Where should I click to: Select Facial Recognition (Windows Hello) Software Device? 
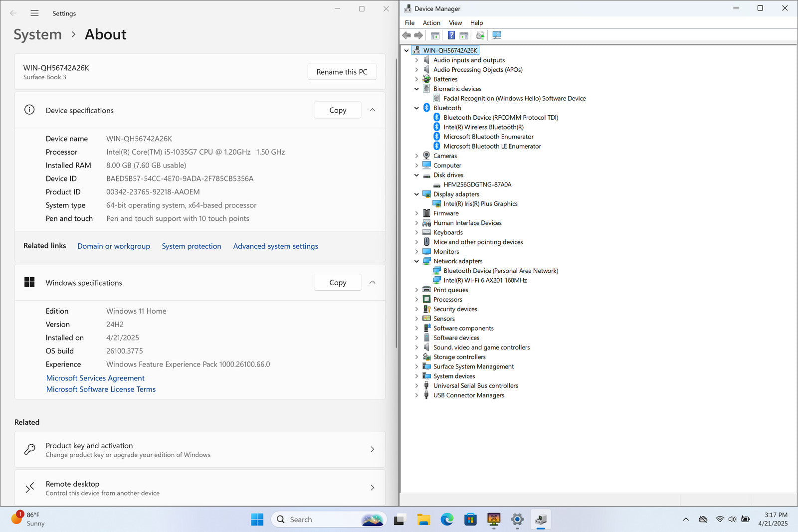514,99
